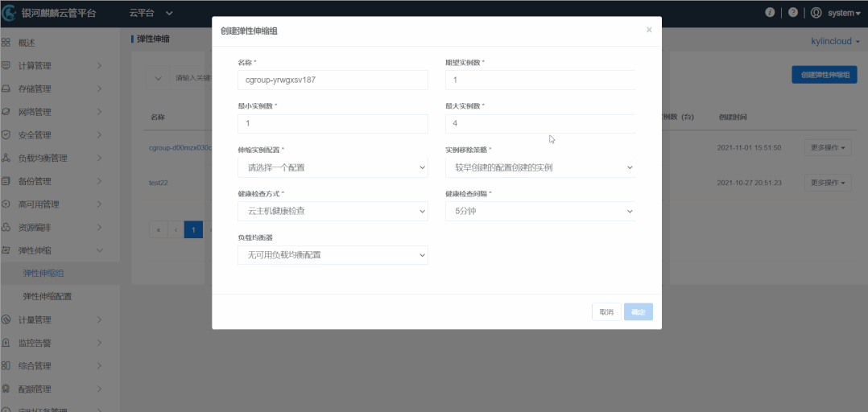The width and height of the screenshot is (868, 412).
Task: Close the 创建弹性伸缩组 dialog
Action: (649, 30)
